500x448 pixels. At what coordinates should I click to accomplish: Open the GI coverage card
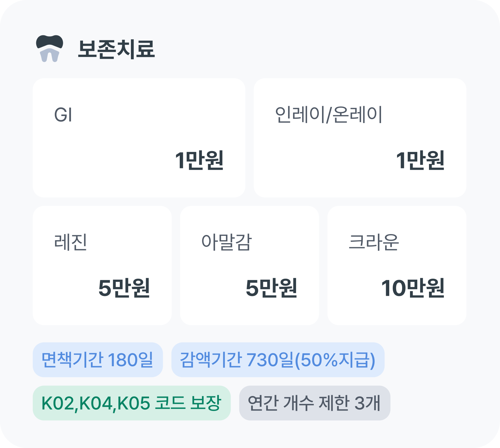(x=140, y=137)
